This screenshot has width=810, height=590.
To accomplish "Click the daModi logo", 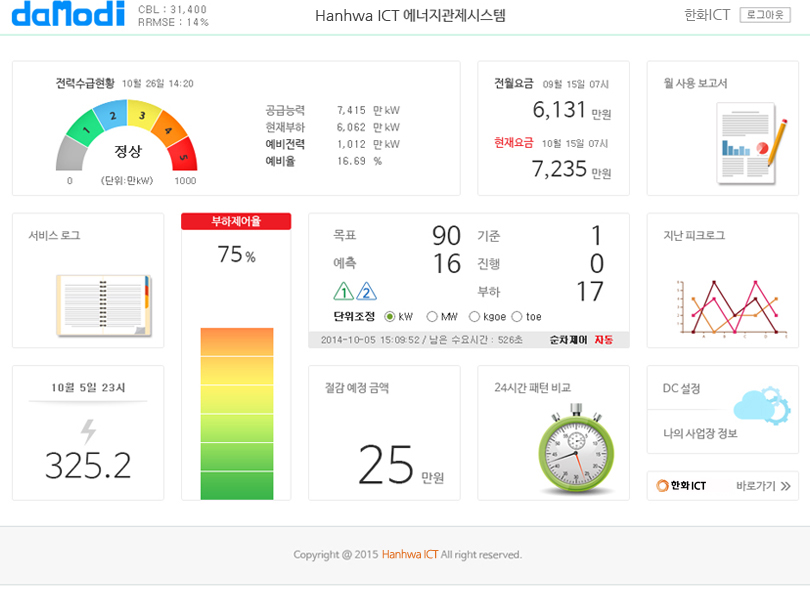I will (x=68, y=14).
